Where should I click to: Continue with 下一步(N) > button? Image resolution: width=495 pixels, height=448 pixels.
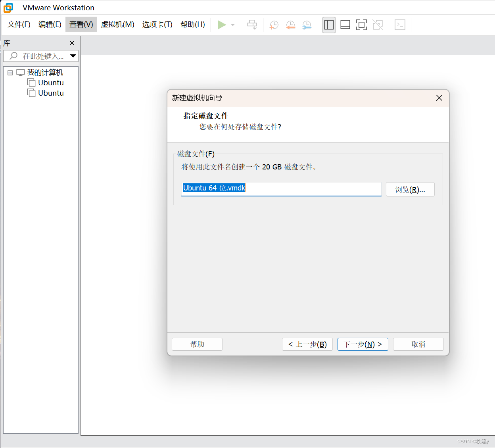click(363, 344)
